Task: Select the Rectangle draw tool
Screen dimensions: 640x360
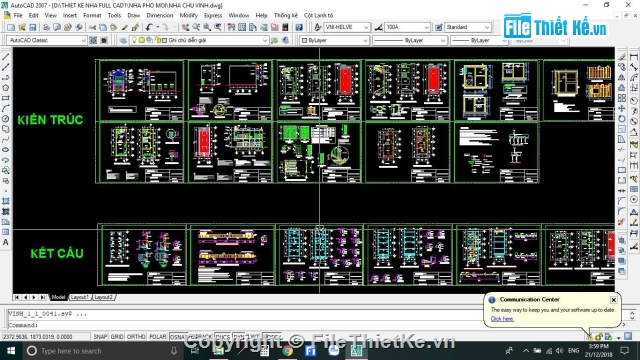Action: pos(6,98)
